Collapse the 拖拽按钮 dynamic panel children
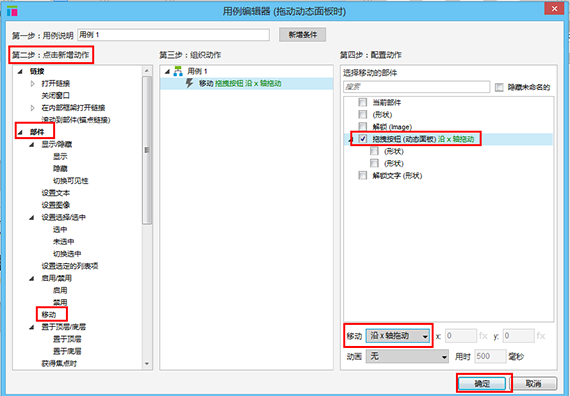570x396 pixels. [x=351, y=139]
